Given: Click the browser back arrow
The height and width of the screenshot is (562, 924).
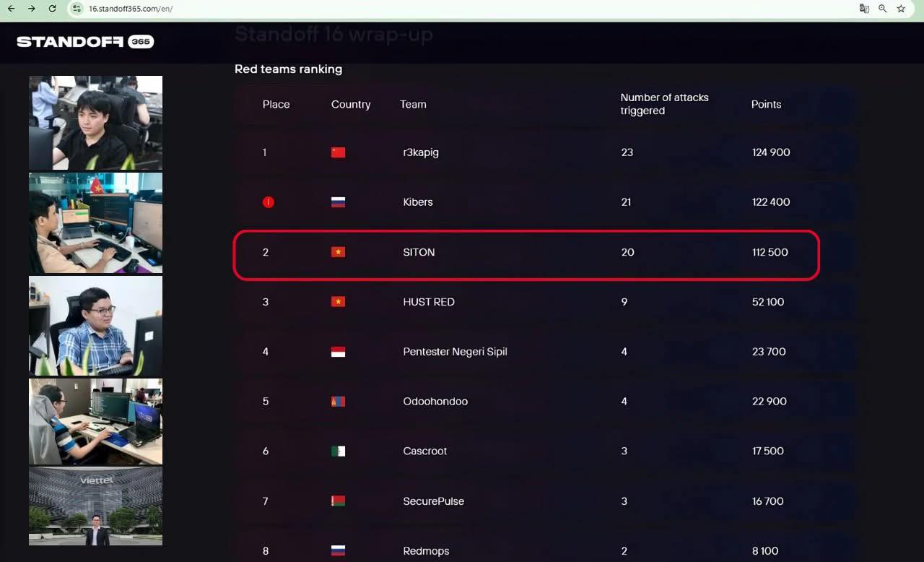Looking at the screenshot, I should coord(11,9).
